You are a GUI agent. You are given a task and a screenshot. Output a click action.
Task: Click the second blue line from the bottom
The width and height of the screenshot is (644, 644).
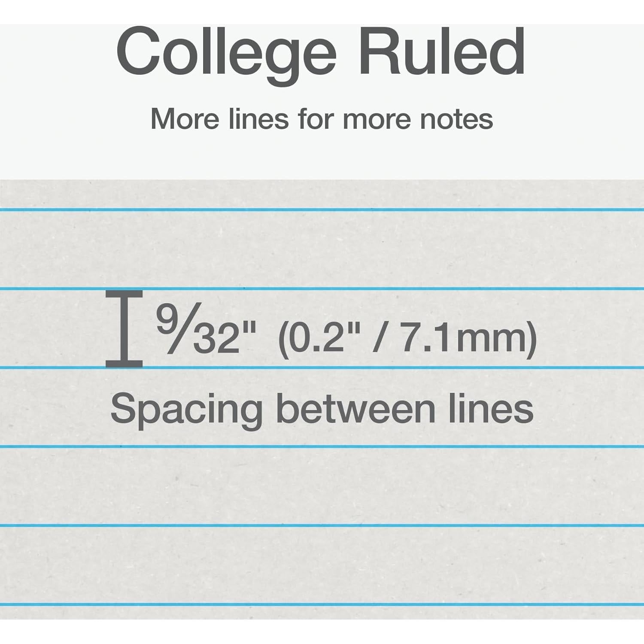(322, 525)
